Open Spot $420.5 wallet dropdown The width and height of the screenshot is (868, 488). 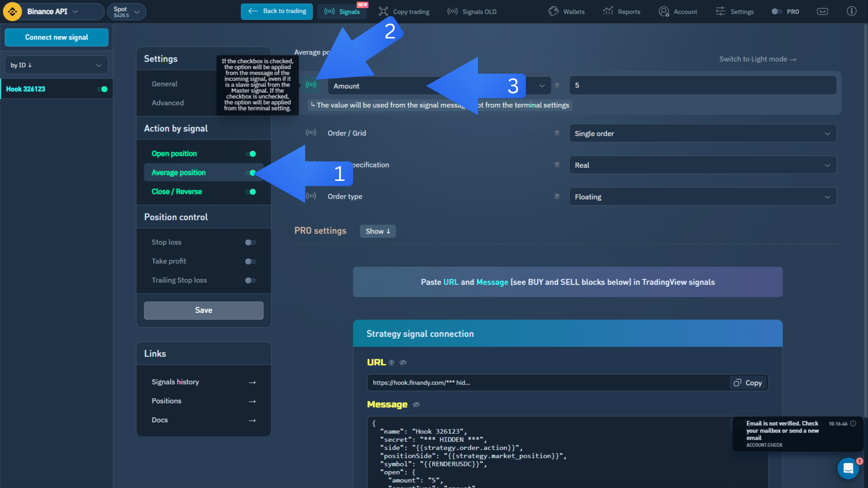pyautogui.click(x=127, y=11)
